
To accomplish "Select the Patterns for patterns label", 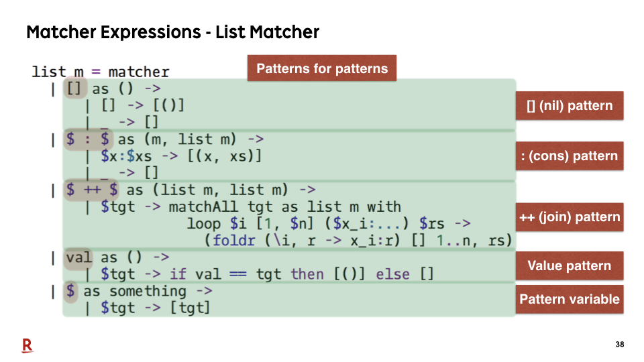I will 322,68.
